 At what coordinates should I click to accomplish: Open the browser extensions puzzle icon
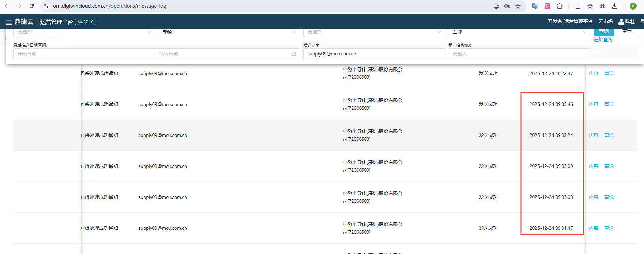(x=560, y=6)
